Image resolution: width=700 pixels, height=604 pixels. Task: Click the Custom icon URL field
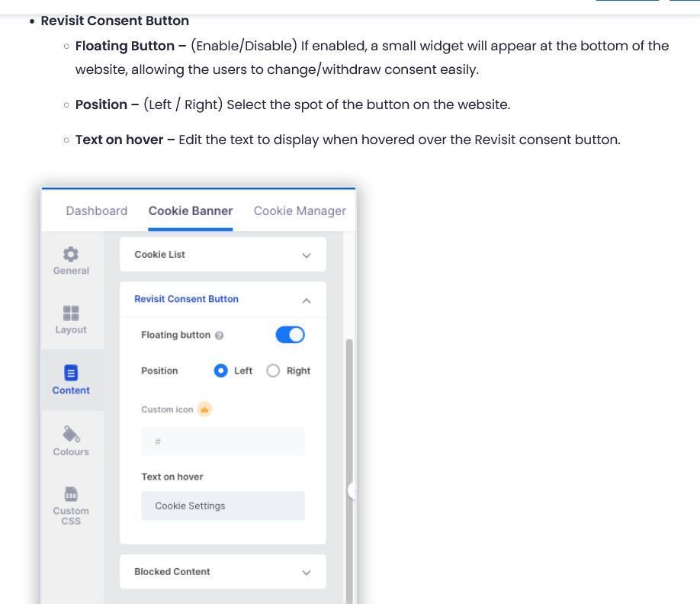(x=223, y=442)
